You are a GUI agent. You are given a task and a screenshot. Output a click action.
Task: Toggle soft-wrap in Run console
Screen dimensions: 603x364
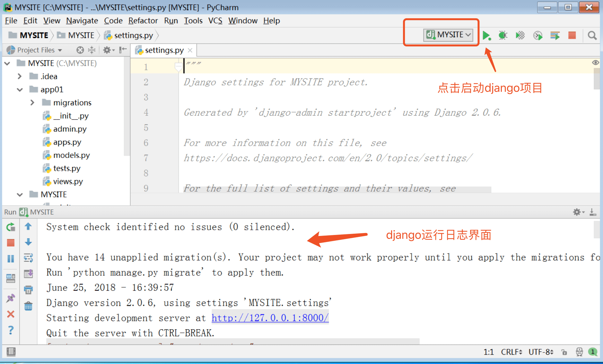click(28, 258)
